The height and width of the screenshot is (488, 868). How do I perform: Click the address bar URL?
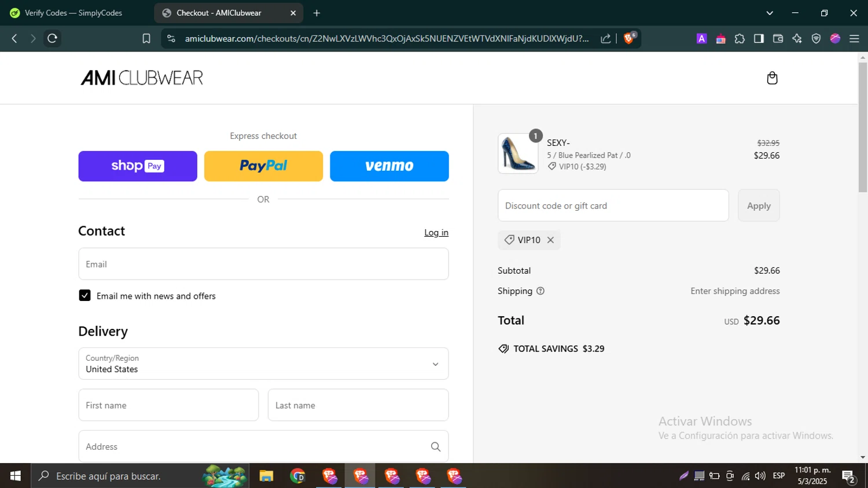[x=387, y=38]
